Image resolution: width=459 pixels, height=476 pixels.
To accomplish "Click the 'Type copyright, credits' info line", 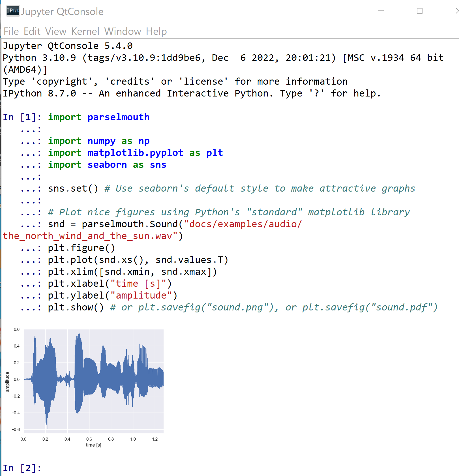I will (175, 82).
